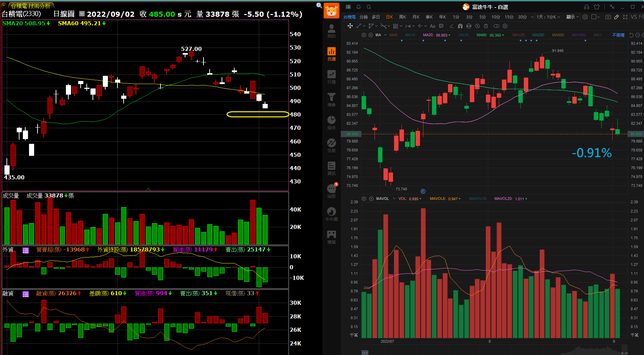Open the 顯示 display dropdown
Image resolution: width=644 pixels, height=355 pixels.
point(573,17)
